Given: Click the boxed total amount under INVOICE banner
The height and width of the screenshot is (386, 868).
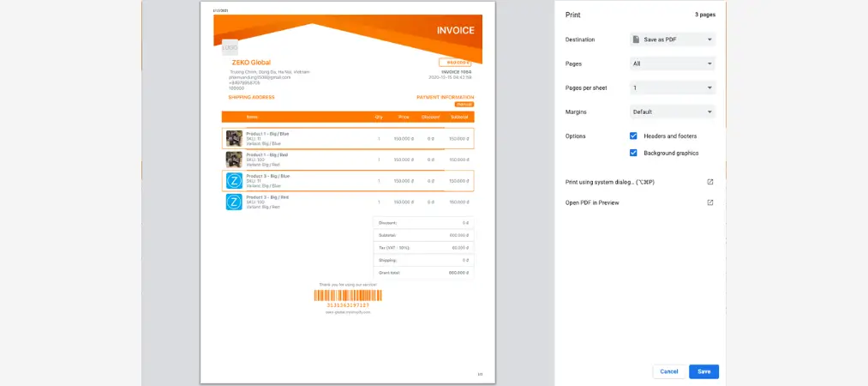Looking at the screenshot, I should coord(455,63).
